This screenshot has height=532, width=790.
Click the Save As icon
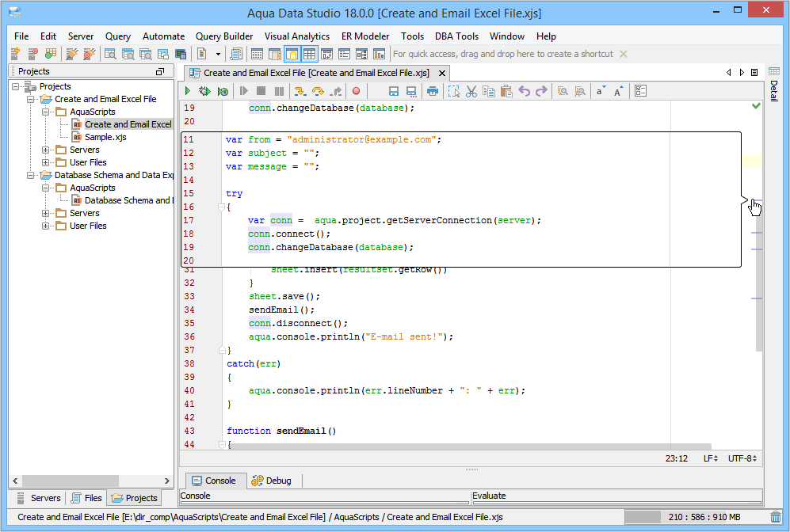click(411, 91)
